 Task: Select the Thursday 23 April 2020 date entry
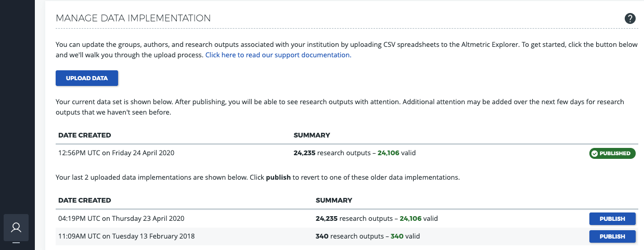pyautogui.click(x=121, y=219)
